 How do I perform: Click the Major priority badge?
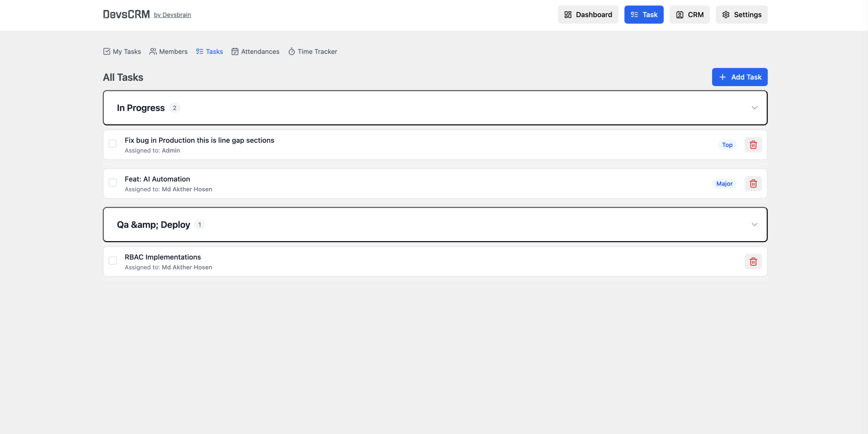tap(724, 184)
